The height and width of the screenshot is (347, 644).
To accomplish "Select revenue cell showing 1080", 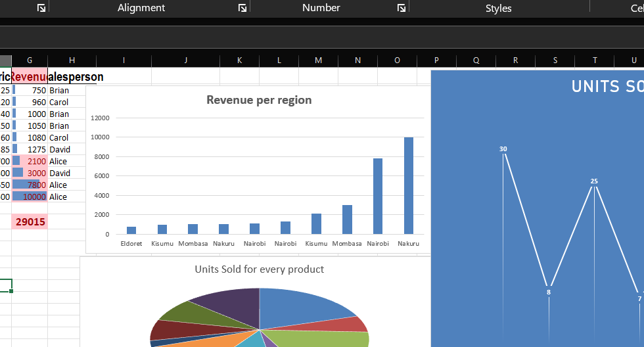I will pos(30,137).
